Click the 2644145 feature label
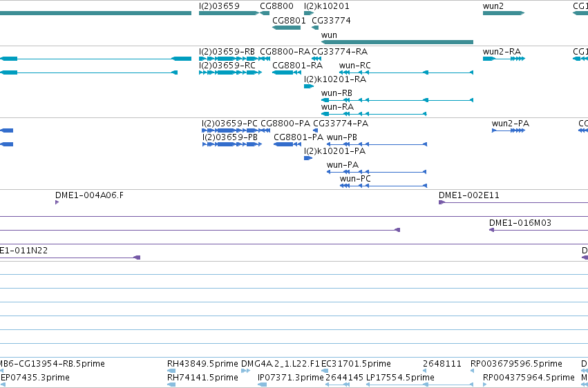This screenshot has height=388, width=588. click(345, 378)
